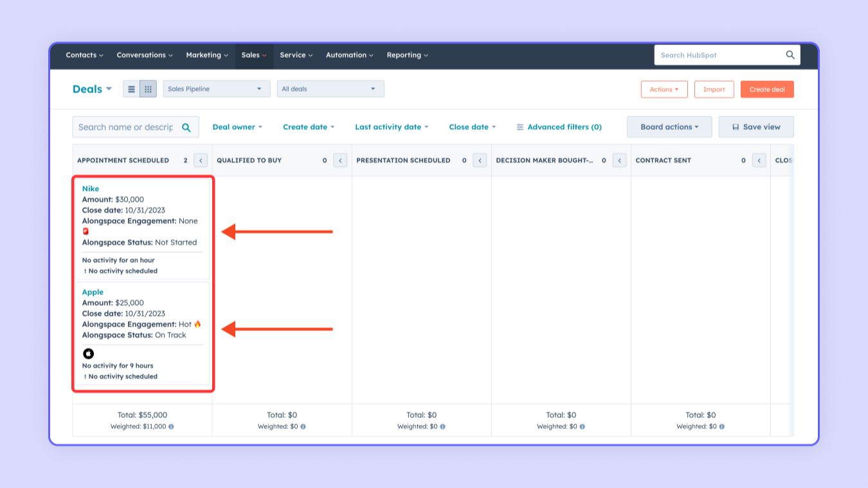This screenshot has height=488, width=868.
Task: Open the Sales Pipeline dropdown
Action: (216, 89)
